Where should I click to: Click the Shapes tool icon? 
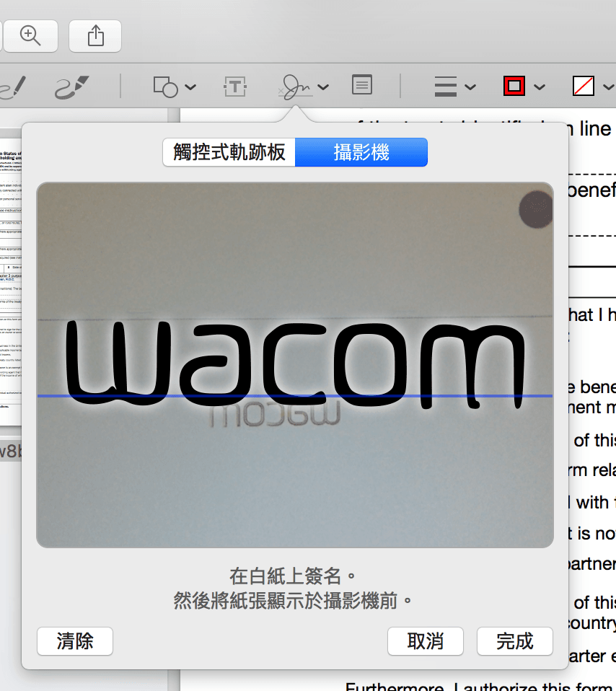click(165, 87)
